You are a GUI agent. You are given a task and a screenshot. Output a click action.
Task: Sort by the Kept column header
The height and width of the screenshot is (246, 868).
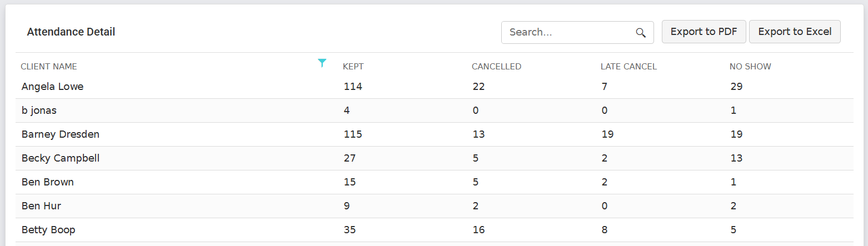point(353,67)
